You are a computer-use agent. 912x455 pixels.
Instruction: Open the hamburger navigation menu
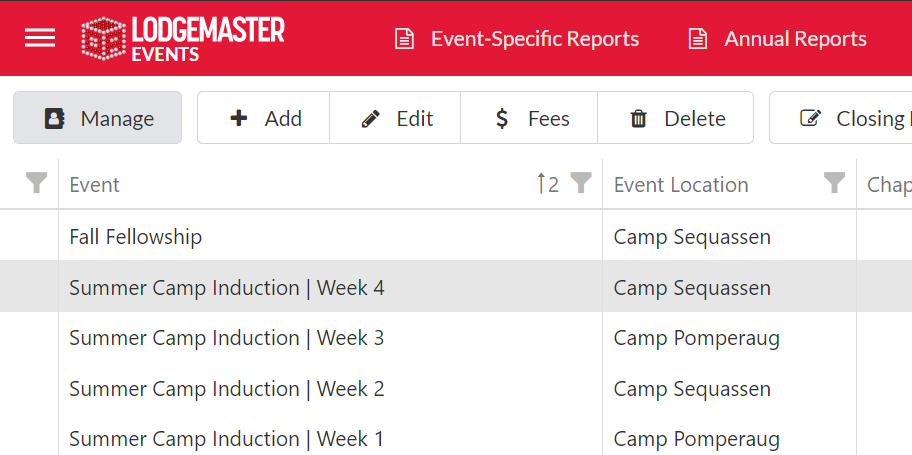(x=40, y=38)
